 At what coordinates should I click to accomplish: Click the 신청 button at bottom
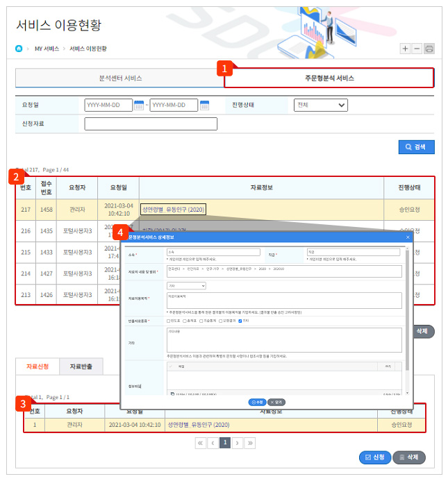pos(375,457)
